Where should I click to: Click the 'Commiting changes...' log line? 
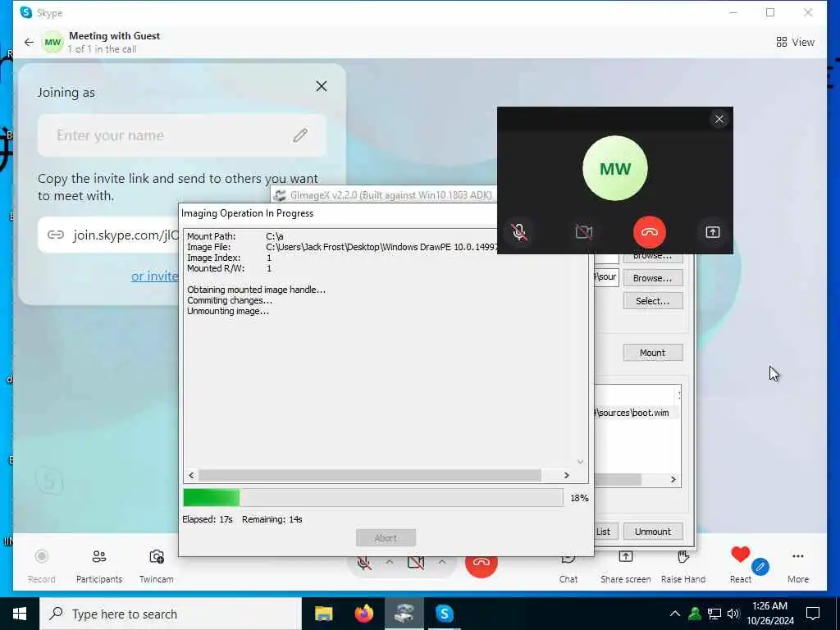230,300
